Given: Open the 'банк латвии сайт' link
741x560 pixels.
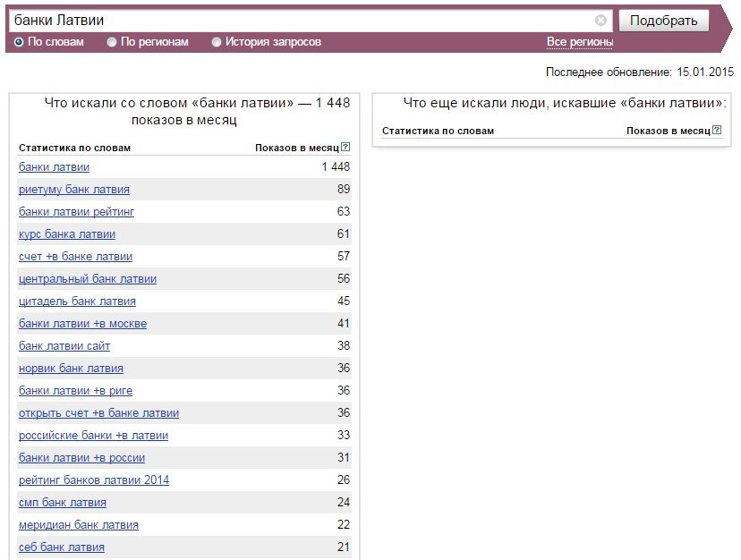Looking at the screenshot, I should (x=64, y=346).
